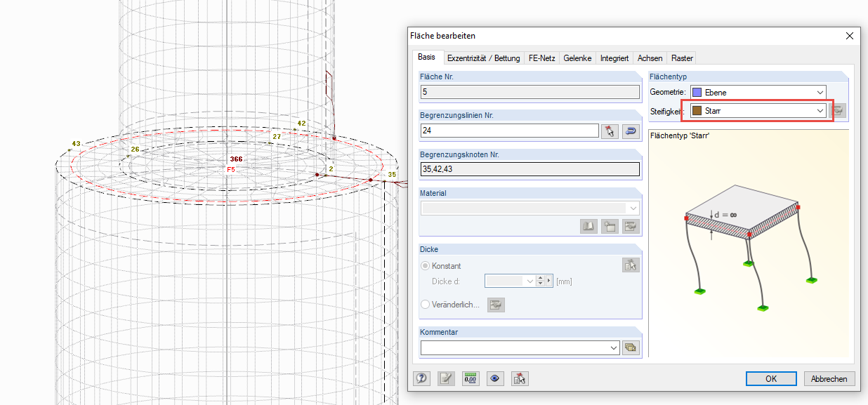This screenshot has width=868, height=405.
Task: Click the reverse/undo selection arrow icon
Action: [x=630, y=131]
